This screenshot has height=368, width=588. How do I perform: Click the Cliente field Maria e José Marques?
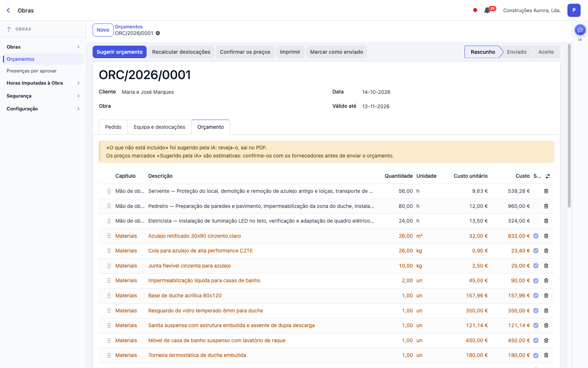[x=148, y=92]
